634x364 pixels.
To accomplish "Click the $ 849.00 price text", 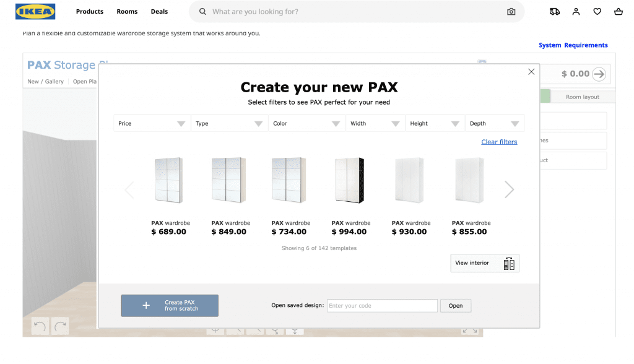I will 229,232.
